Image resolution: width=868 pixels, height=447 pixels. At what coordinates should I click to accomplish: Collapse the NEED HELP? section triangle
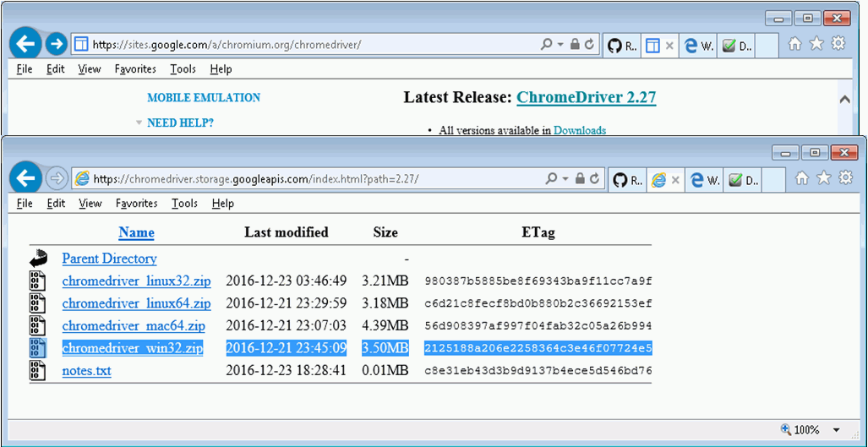coord(139,123)
